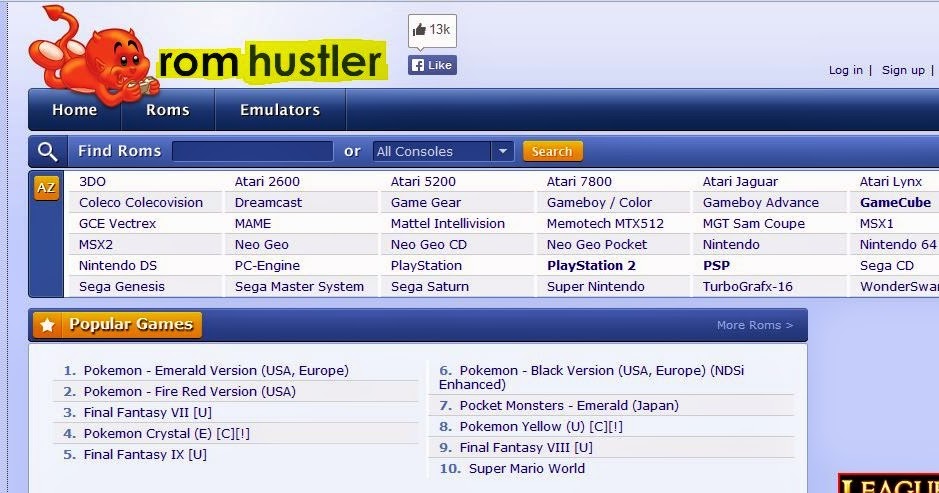939x493 pixels.
Task: Select TurboGrafx-16
Action: tap(748, 286)
